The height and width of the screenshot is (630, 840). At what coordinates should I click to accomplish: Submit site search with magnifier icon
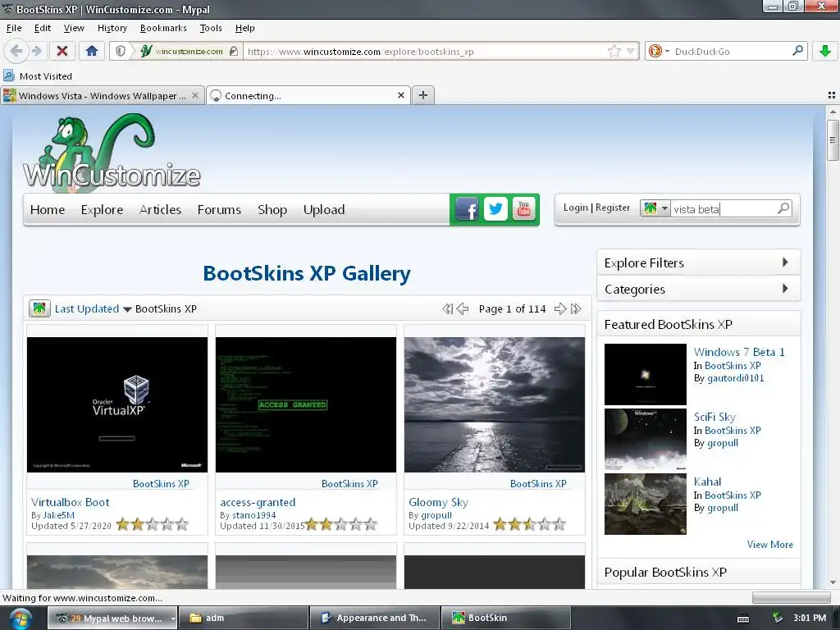point(783,208)
